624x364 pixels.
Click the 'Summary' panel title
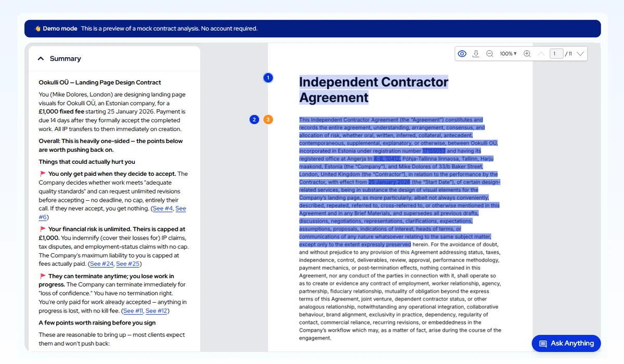(x=66, y=59)
